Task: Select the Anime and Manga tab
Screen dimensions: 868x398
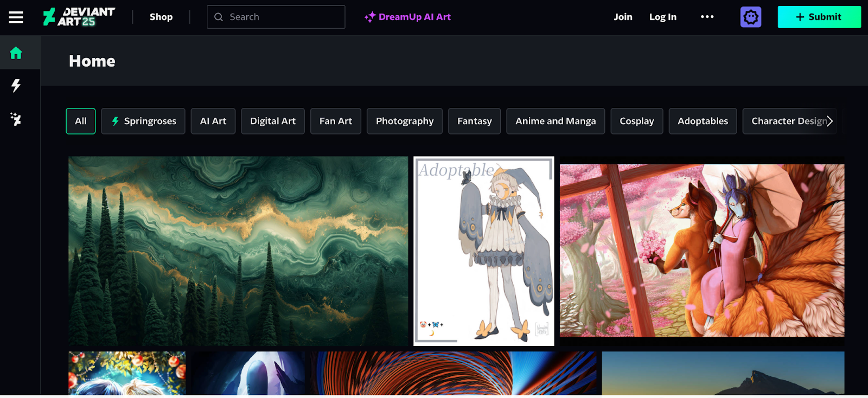Action: point(556,121)
